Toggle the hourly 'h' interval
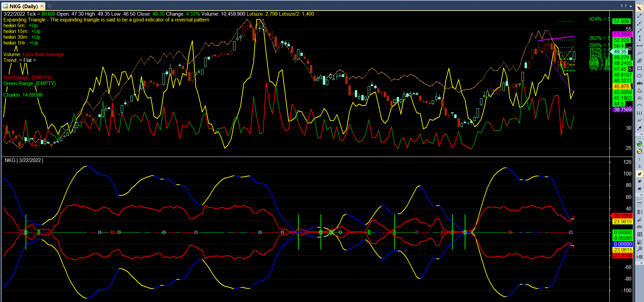Image resolution: width=644 pixels, height=302 pixels. tap(640, 166)
